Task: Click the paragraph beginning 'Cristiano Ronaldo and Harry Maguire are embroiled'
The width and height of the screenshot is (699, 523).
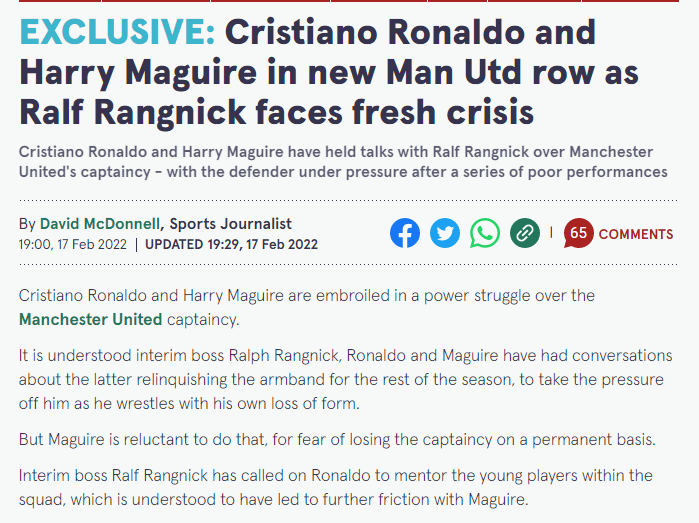Action: pyautogui.click(x=306, y=296)
